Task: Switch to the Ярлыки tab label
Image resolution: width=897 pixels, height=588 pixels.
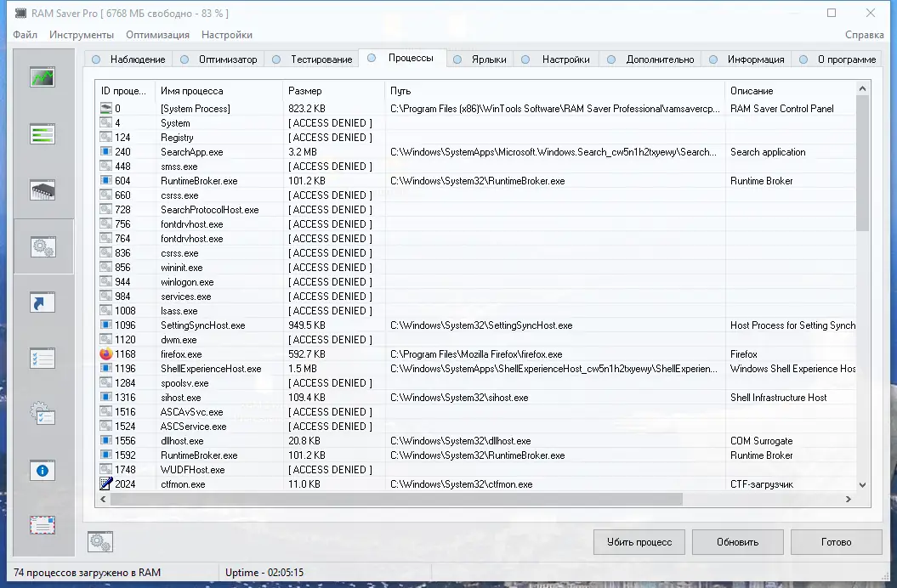Action: point(489,59)
